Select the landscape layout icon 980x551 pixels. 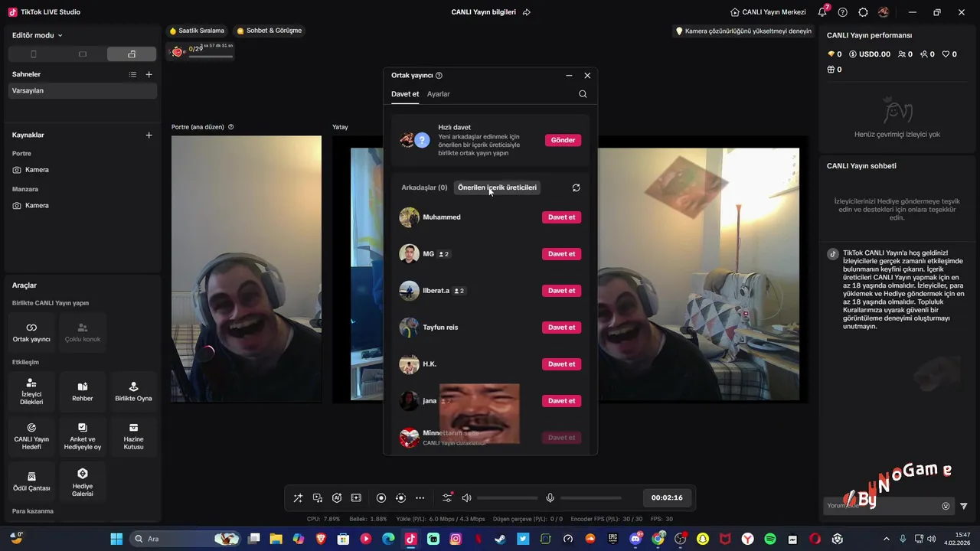pos(83,54)
